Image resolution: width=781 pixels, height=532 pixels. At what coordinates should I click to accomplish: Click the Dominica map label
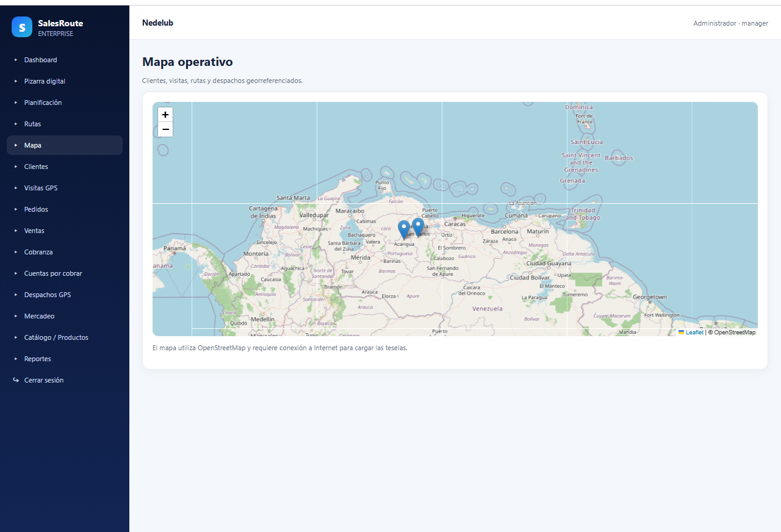(x=579, y=107)
